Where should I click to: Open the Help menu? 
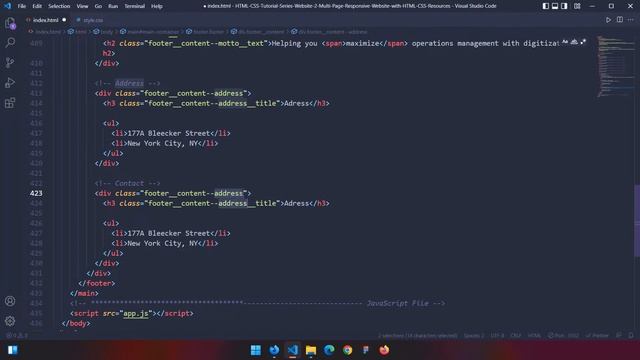pyautogui.click(x=157, y=6)
